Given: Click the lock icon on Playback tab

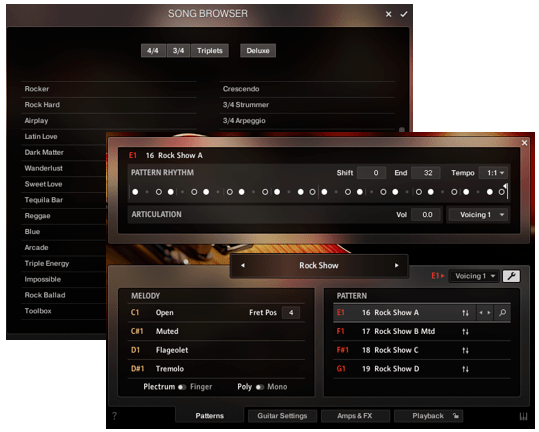Looking at the screenshot, I should pos(455,416).
